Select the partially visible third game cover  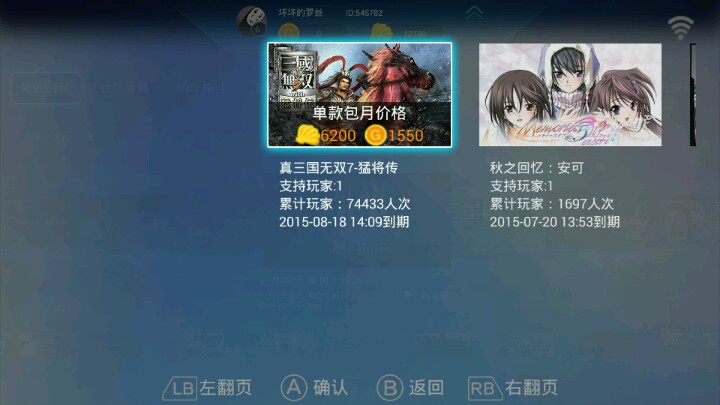pyautogui.click(x=693, y=95)
